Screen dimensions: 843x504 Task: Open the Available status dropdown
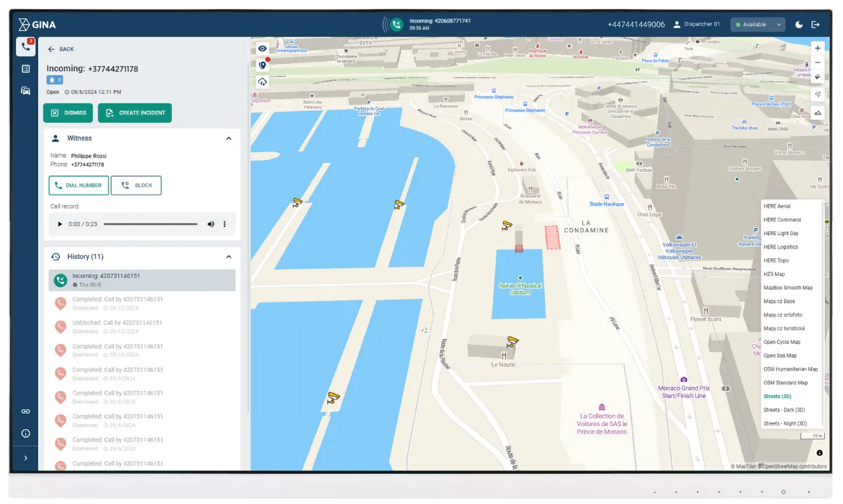coord(757,25)
